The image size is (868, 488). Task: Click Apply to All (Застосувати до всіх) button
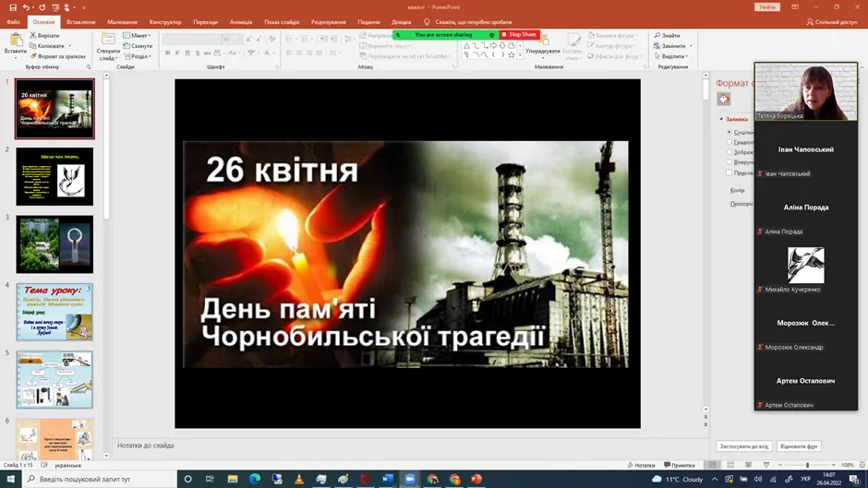point(743,446)
